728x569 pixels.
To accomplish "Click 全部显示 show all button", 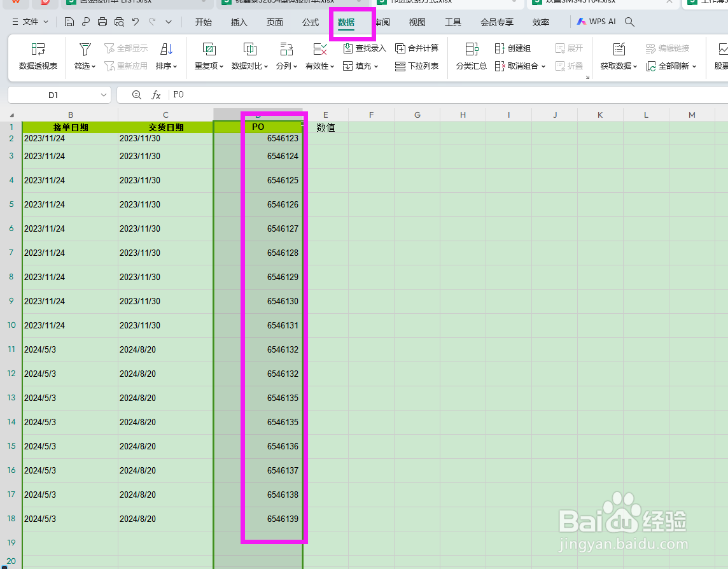I will click(x=126, y=48).
